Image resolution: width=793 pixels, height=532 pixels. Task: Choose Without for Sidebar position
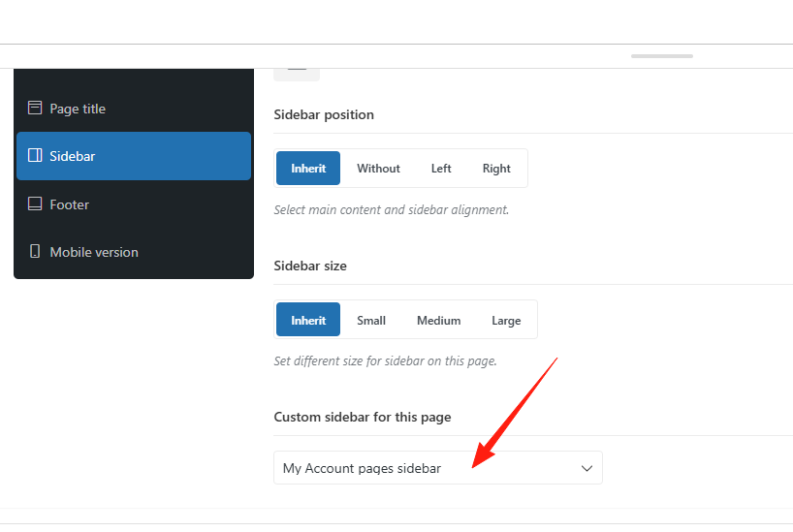378,168
